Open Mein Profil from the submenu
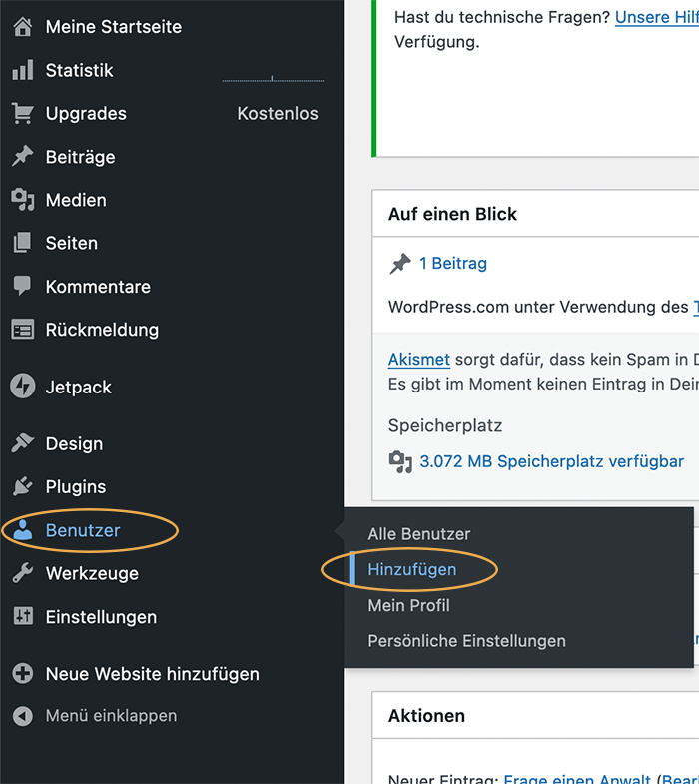 (409, 605)
